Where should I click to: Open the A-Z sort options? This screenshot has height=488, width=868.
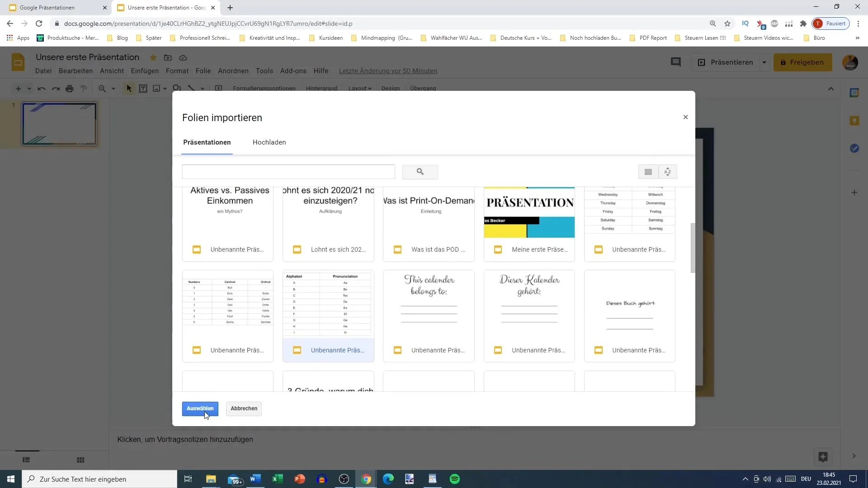tap(668, 172)
